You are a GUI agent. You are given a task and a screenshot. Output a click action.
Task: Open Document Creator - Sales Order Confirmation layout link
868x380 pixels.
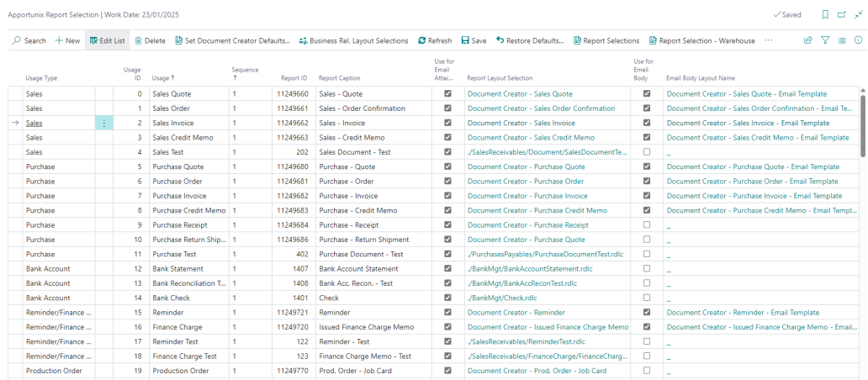541,108
